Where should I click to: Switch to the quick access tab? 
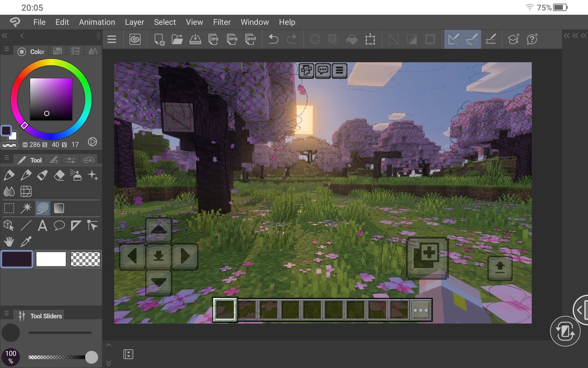coord(88,160)
